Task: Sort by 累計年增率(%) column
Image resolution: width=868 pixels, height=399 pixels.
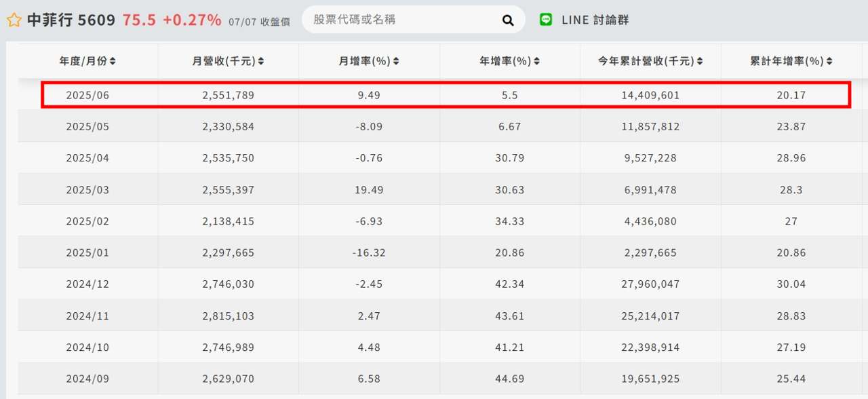Action: pyautogui.click(x=791, y=61)
